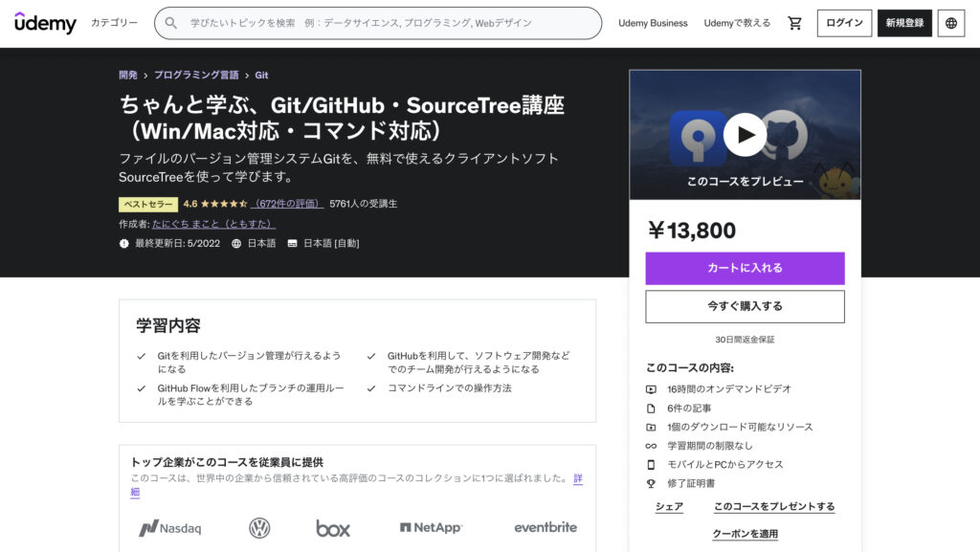Click the star rating icons
Screen dimensions: 980x552
click(x=224, y=204)
